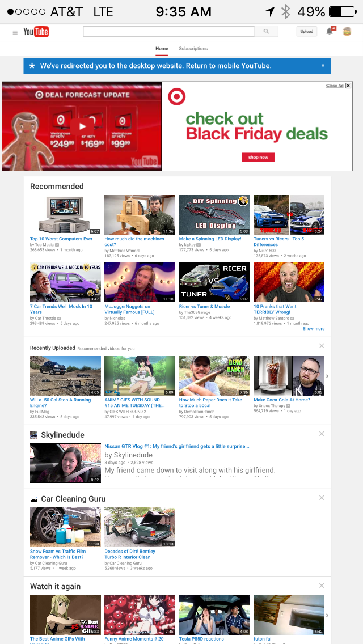
Task: Open Ricer vs Tuner & Muscle thumbnail
Action: (x=214, y=282)
